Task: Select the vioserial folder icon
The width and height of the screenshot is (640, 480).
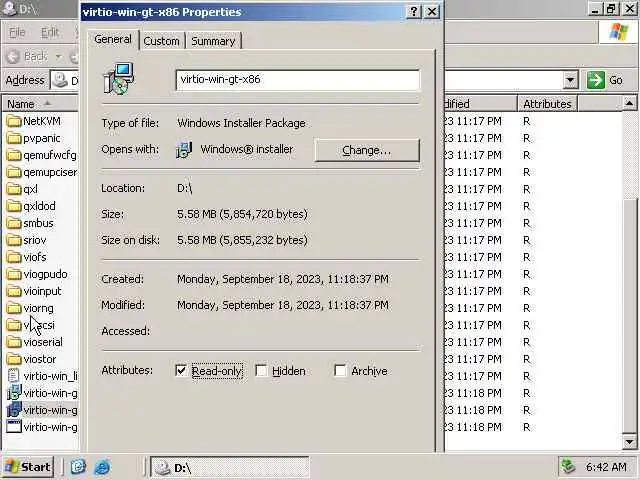Action: pos(14,342)
